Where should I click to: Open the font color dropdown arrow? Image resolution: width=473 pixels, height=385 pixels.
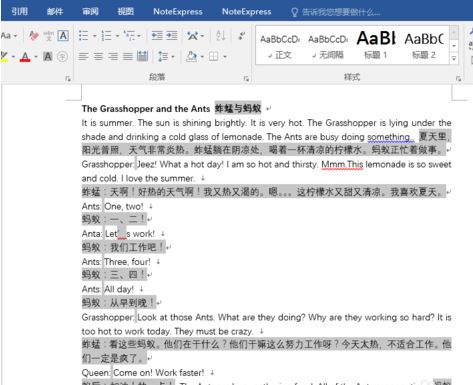point(36,56)
